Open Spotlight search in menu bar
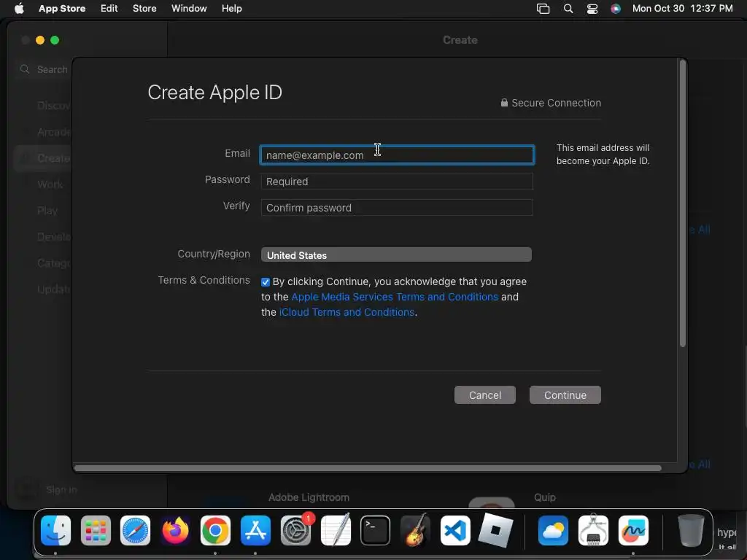Image resolution: width=747 pixels, height=560 pixels. click(x=568, y=8)
